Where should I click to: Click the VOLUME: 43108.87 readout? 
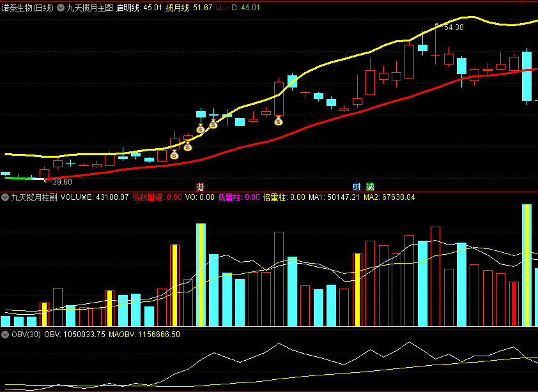coord(95,197)
